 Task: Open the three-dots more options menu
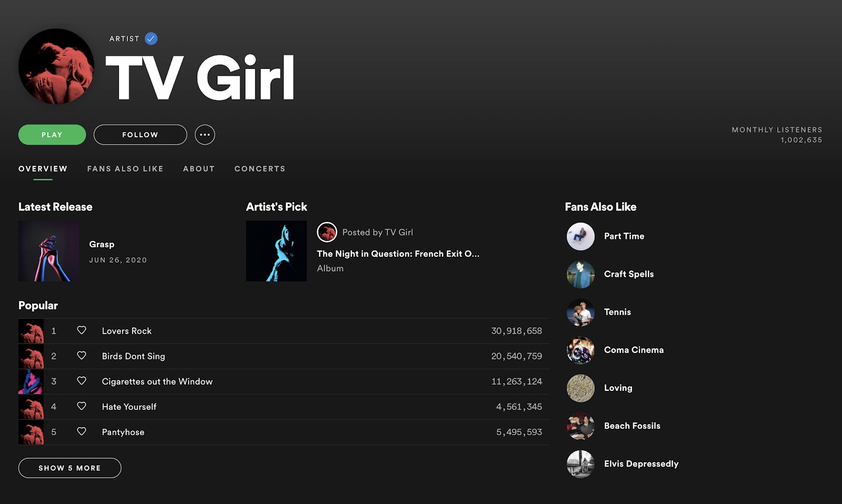[205, 135]
